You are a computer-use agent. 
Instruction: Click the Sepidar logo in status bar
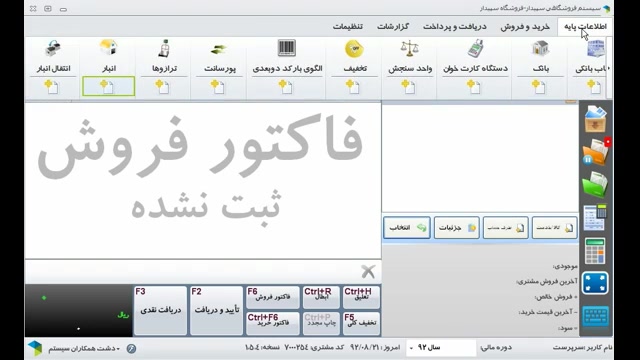(35, 349)
